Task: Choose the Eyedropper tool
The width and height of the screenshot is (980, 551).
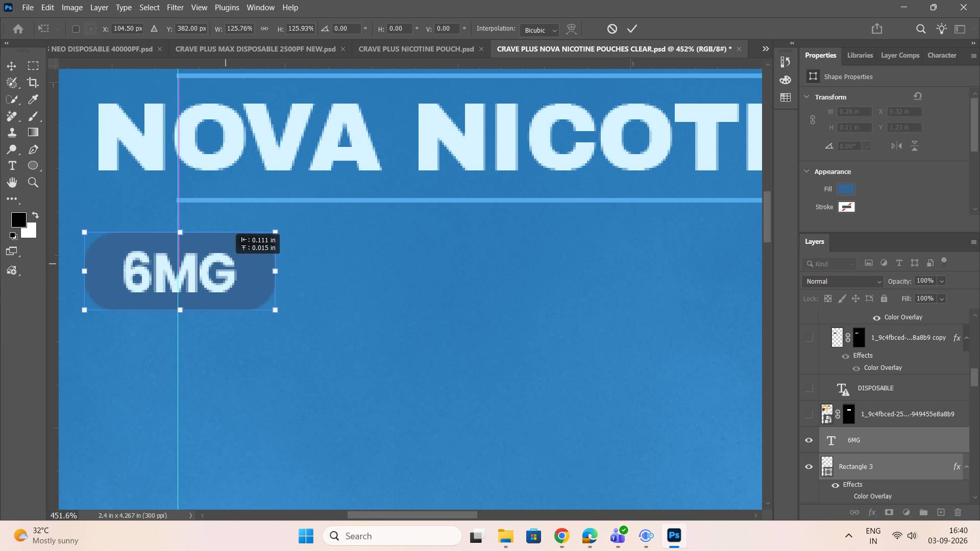Action: 33,99
